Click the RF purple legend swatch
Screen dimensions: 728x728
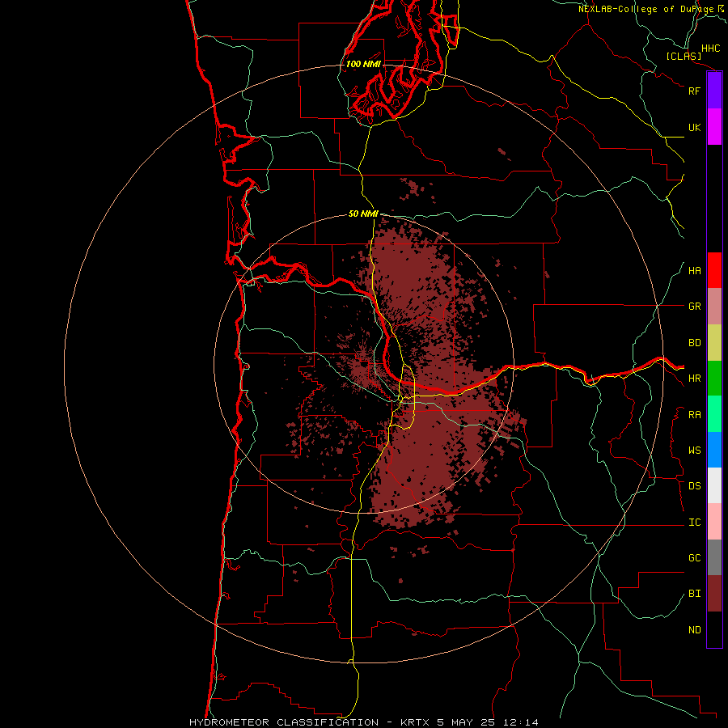pos(714,91)
